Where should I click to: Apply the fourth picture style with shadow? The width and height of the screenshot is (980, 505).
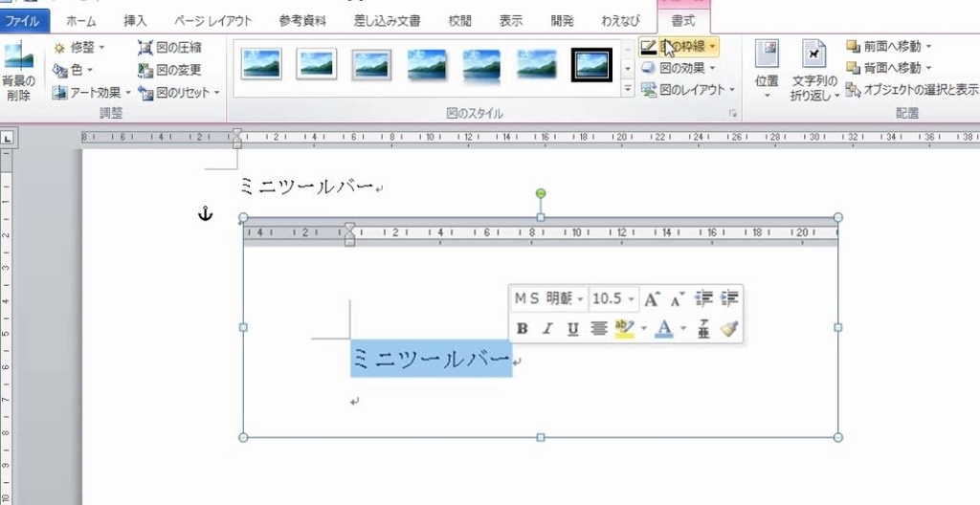click(426, 64)
